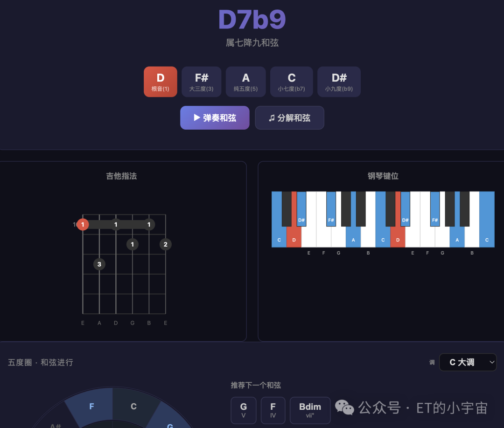Choose the recommended F (IV) chord
504x428 pixels.
coord(273,410)
